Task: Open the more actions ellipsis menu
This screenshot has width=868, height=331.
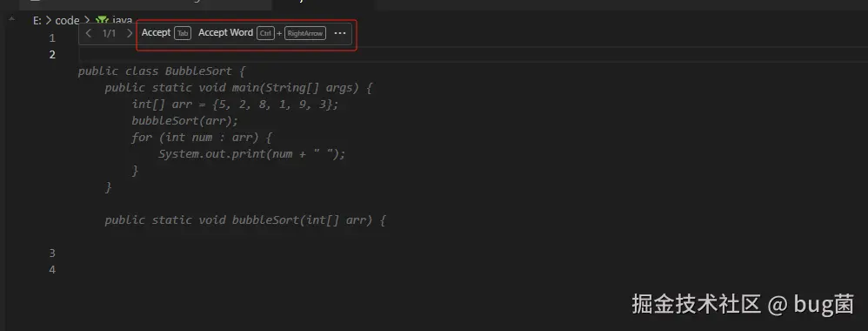Action: point(340,33)
